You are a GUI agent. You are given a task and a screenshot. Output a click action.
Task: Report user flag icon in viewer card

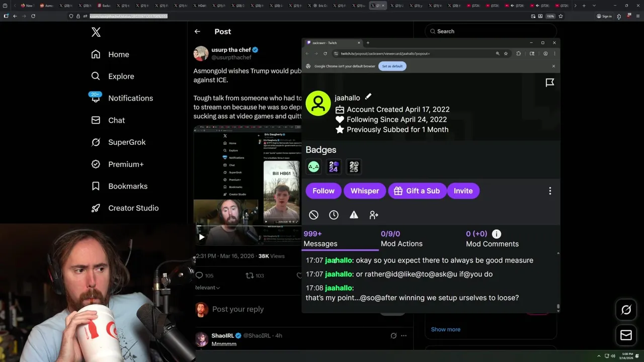click(550, 82)
